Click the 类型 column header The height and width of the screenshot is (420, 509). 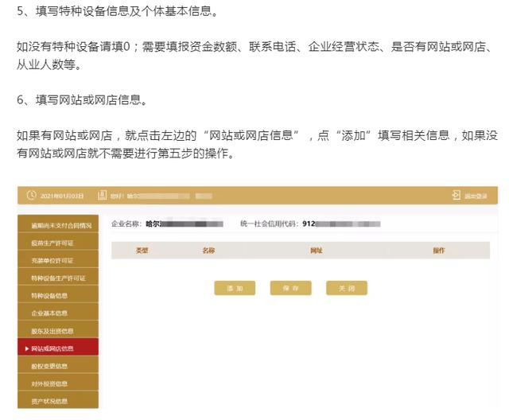(x=142, y=251)
